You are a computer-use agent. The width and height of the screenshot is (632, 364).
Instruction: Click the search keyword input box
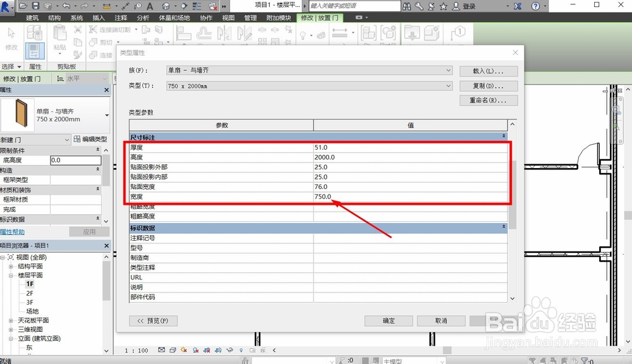click(x=355, y=6)
